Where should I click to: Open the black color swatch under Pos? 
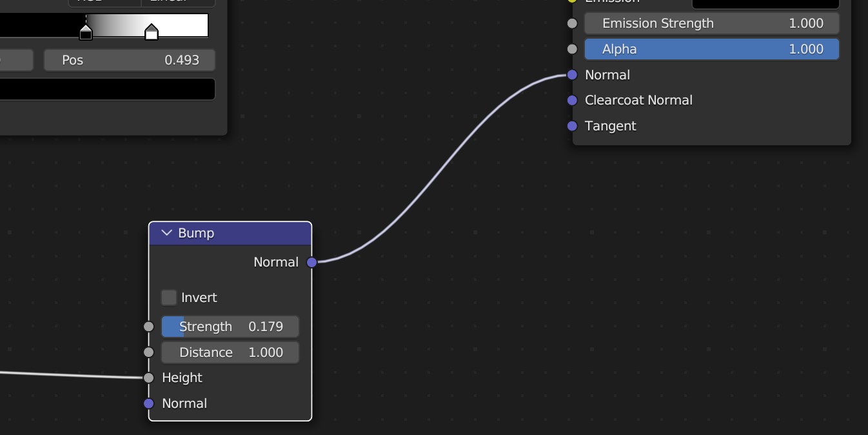pos(107,89)
